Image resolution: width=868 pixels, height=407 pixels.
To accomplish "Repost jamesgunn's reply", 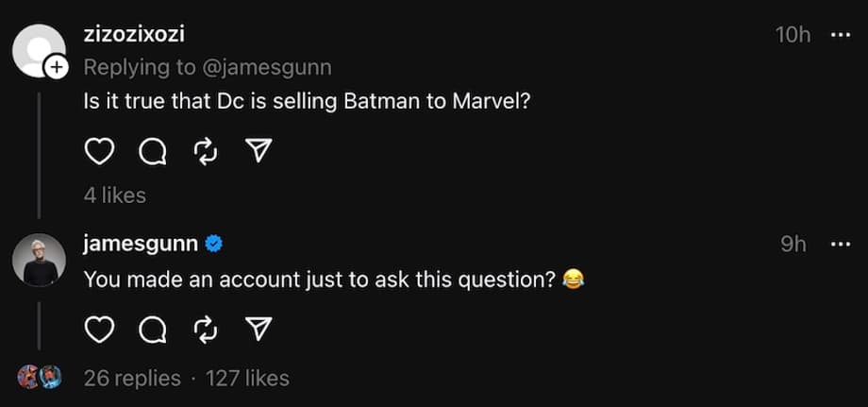I will (x=205, y=329).
